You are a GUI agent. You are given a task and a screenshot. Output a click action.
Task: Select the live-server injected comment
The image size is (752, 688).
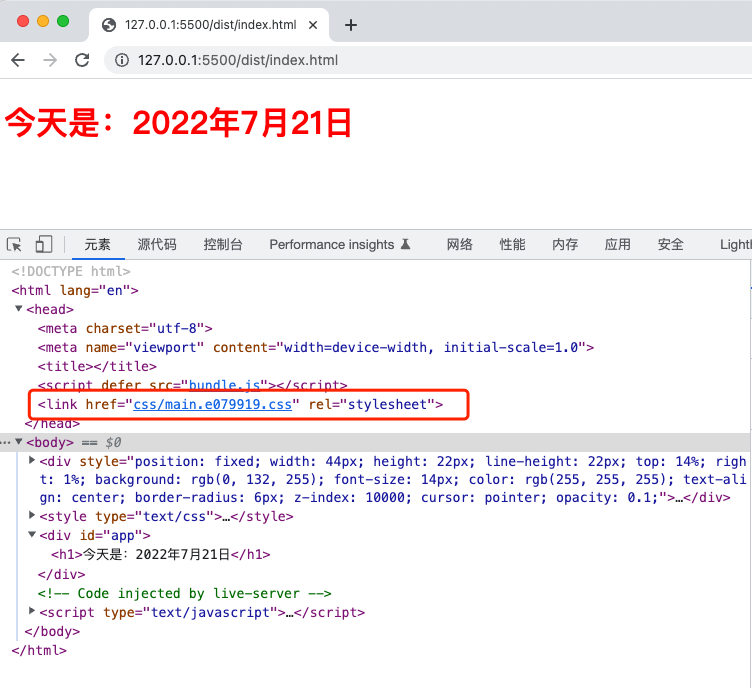coord(185,593)
